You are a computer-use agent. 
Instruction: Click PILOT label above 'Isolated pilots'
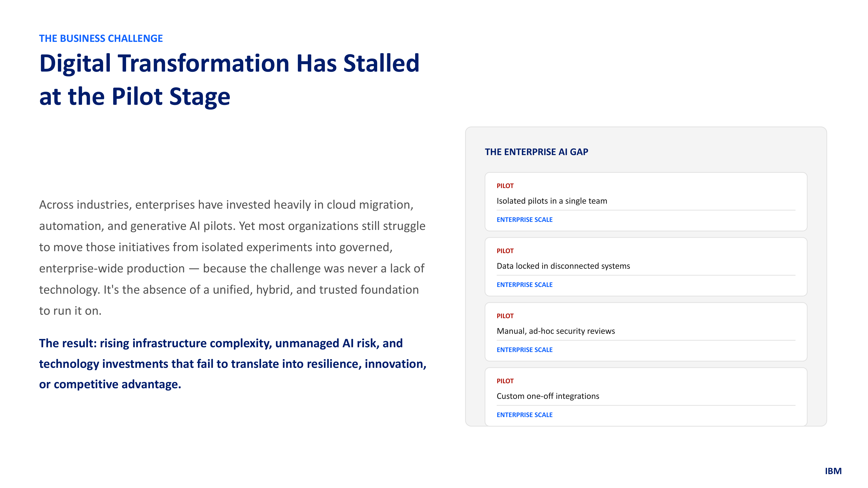[505, 186]
